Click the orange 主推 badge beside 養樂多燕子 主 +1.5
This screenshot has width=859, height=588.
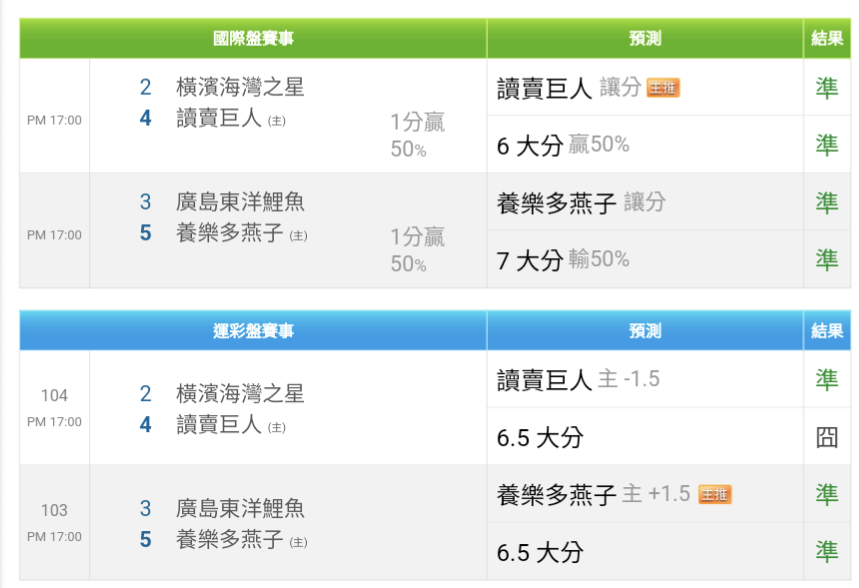pyautogui.click(x=714, y=494)
